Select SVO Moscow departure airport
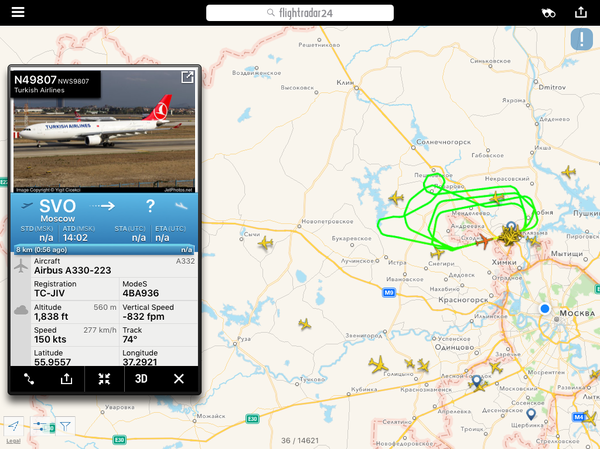Screen dimensions: 600x449 57,210
